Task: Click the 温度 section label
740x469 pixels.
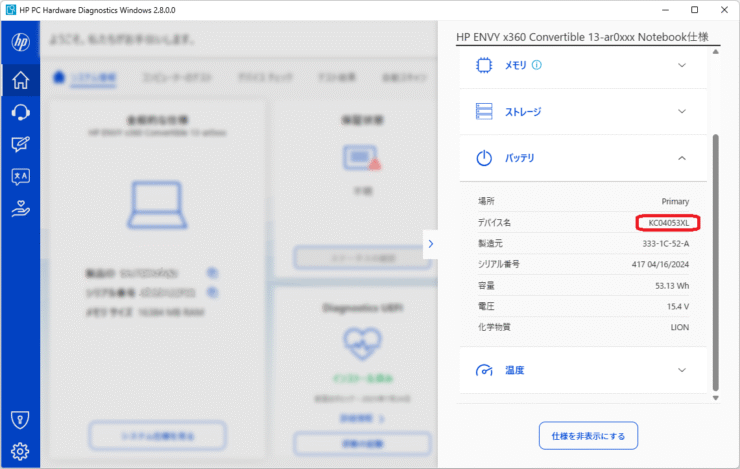Action: click(514, 370)
